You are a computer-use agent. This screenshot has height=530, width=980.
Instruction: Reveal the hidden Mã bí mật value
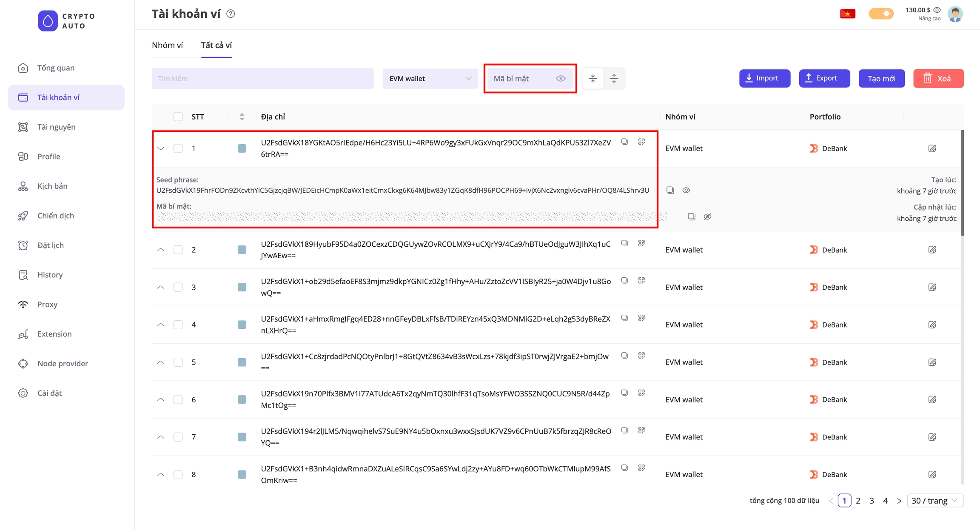pos(707,217)
